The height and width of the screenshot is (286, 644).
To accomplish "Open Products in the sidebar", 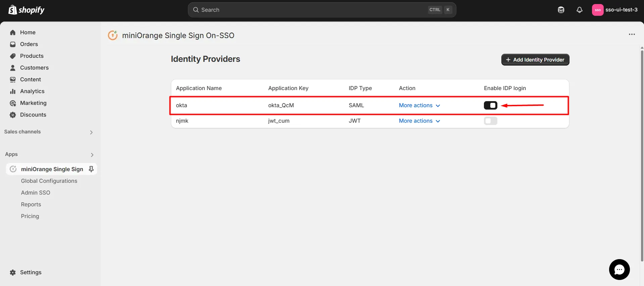I will point(32,56).
